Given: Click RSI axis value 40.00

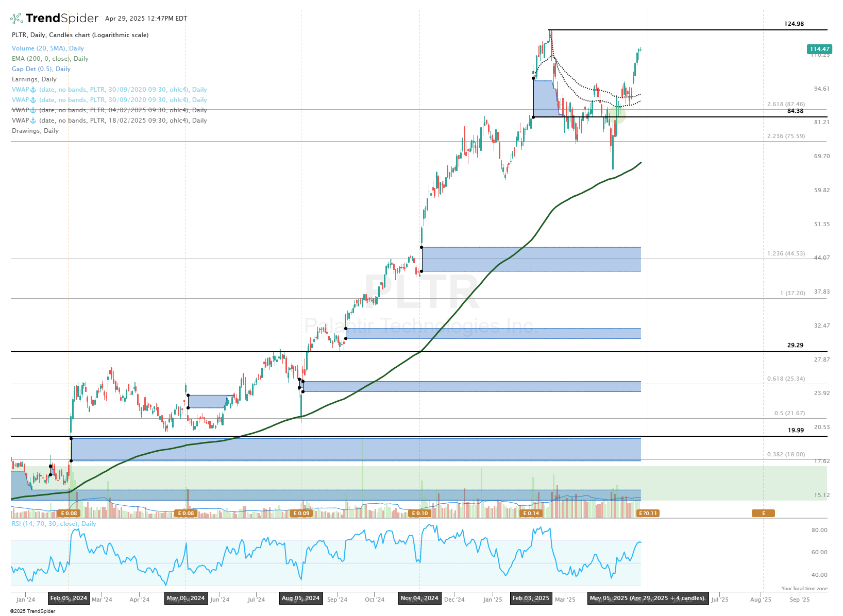Looking at the screenshot, I should [x=819, y=575].
